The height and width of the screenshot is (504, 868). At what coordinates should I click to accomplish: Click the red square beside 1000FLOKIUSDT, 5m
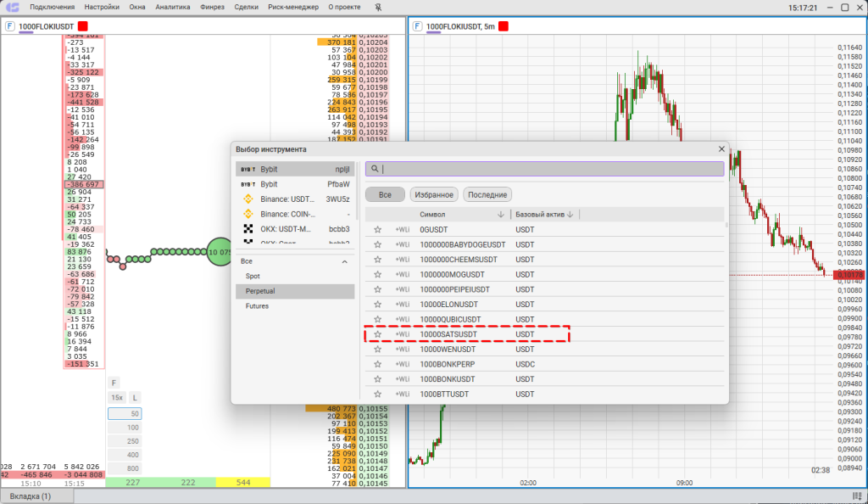[x=504, y=26]
